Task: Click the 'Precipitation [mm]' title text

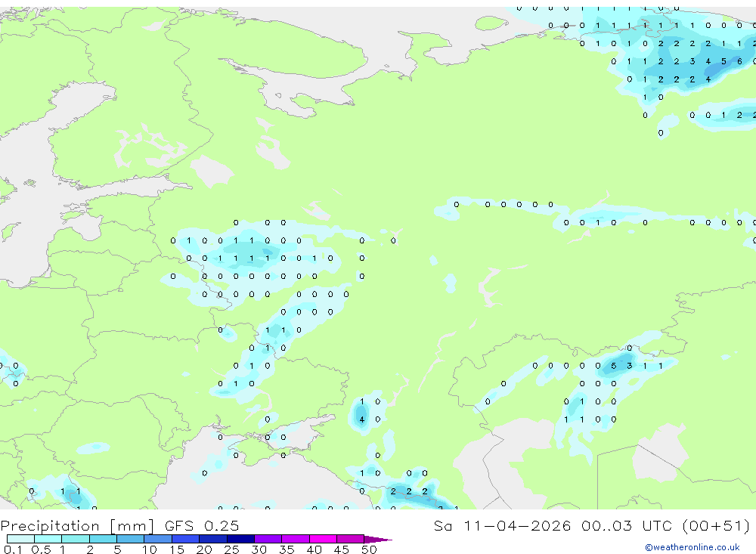Action: (77, 526)
